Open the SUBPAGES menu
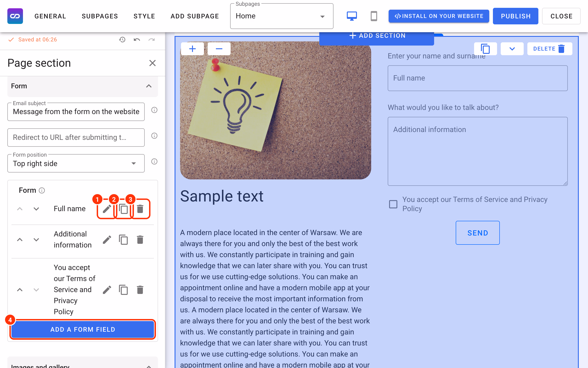The height and width of the screenshot is (368, 588). point(100,16)
